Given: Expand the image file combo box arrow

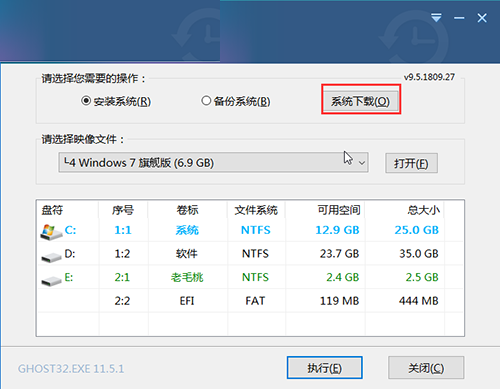Looking at the screenshot, I should tap(362, 163).
